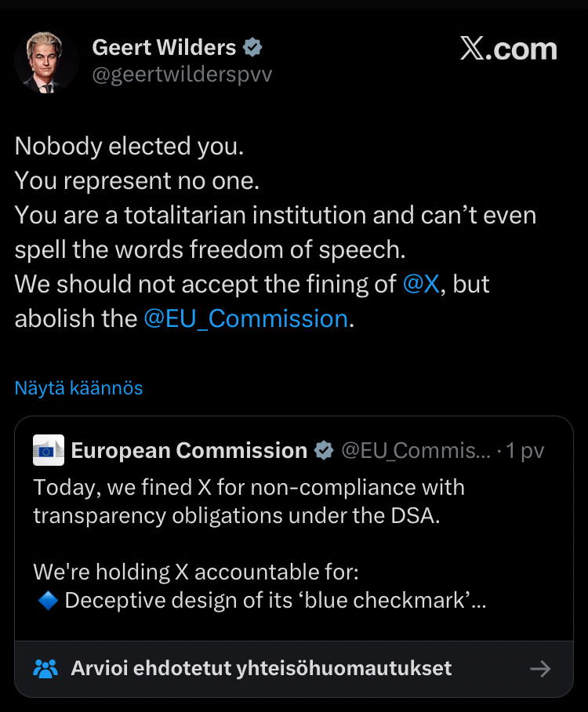Click the European Commission flag avatar
The width and height of the screenshot is (588, 712).
(49, 451)
